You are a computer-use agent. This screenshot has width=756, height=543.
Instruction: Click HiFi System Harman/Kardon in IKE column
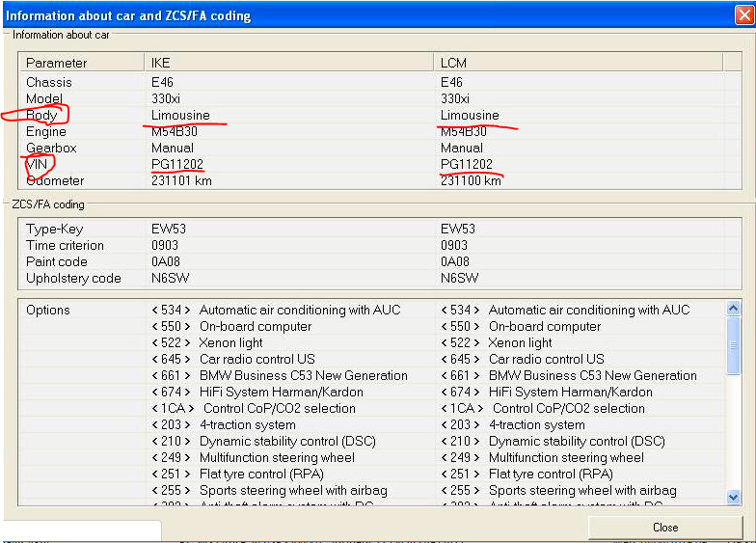(281, 393)
